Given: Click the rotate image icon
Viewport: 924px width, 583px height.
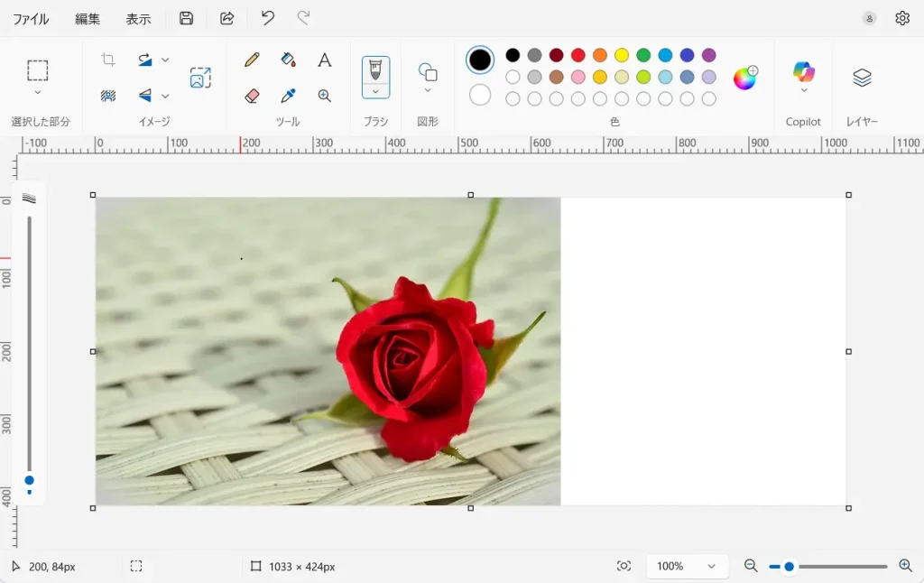Looking at the screenshot, I should 145,60.
